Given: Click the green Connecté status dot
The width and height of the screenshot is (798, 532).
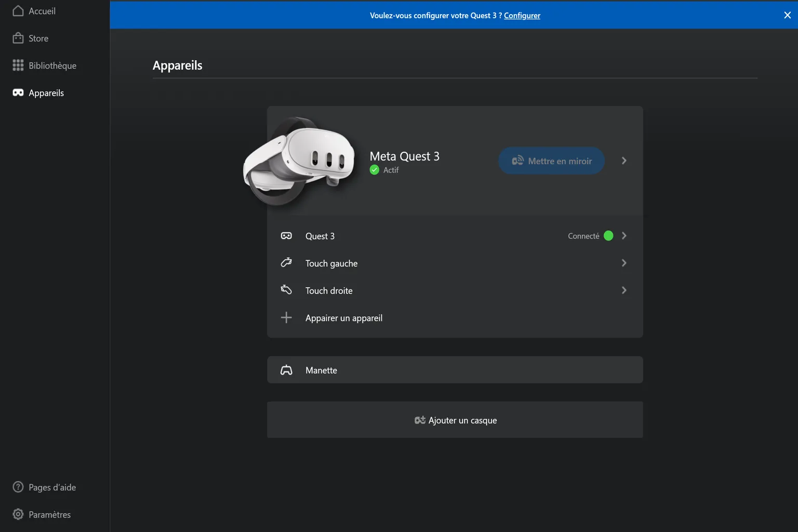Looking at the screenshot, I should point(608,236).
